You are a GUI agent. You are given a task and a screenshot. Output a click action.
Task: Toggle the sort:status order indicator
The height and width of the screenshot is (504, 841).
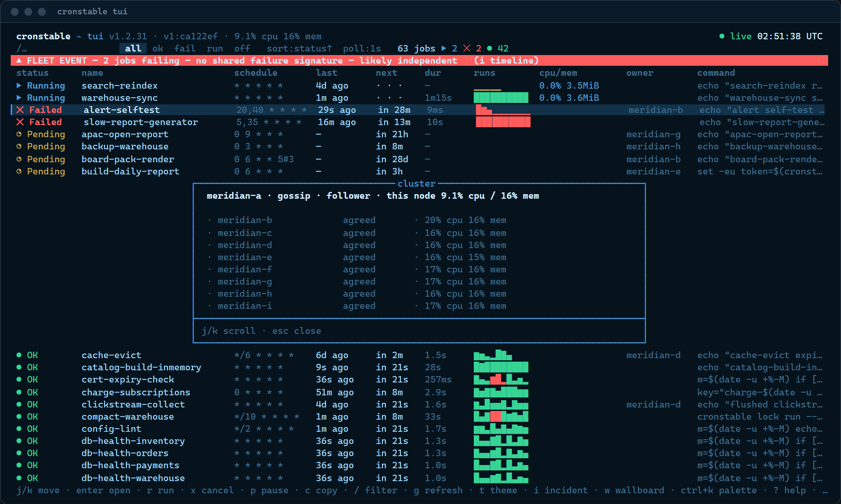point(299,48)
